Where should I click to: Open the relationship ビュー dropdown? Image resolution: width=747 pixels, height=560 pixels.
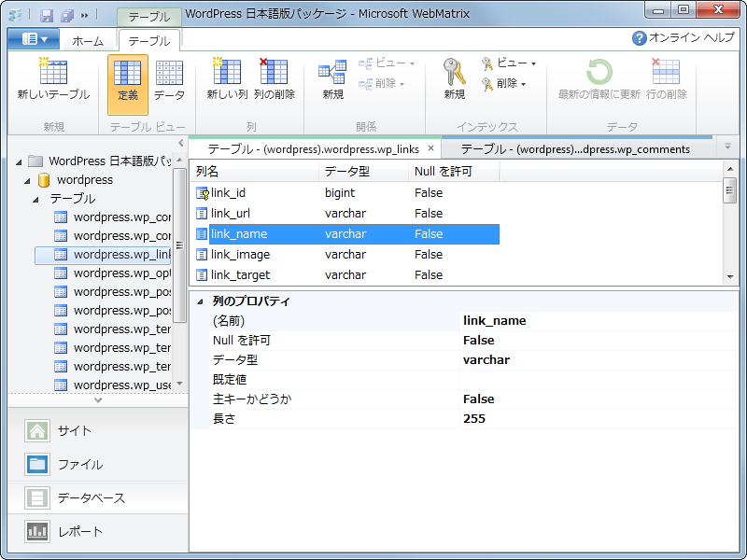(387, 63)
